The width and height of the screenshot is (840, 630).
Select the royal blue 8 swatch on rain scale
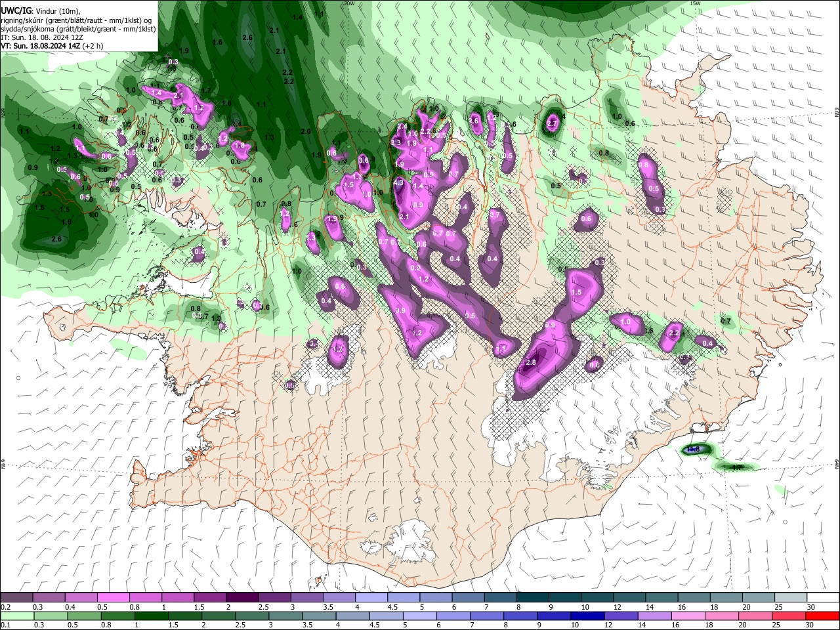(x=520, y=616)
